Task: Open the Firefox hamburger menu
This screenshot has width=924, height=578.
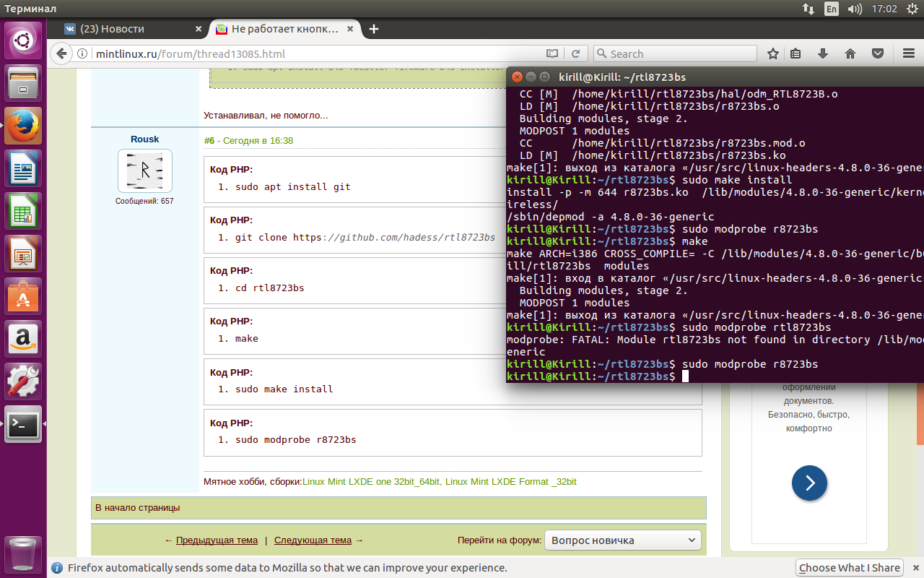Action: (908, 53)
